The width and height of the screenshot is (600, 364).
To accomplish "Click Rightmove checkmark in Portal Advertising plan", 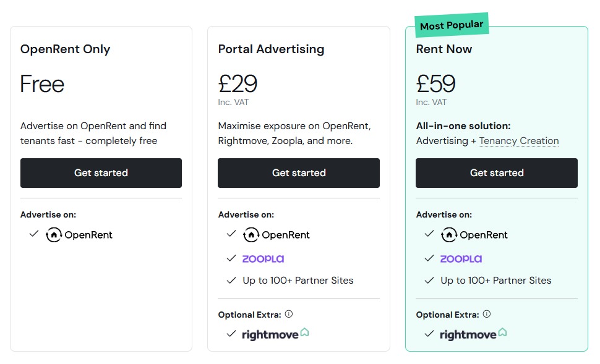I will click(x=231, y=334).
